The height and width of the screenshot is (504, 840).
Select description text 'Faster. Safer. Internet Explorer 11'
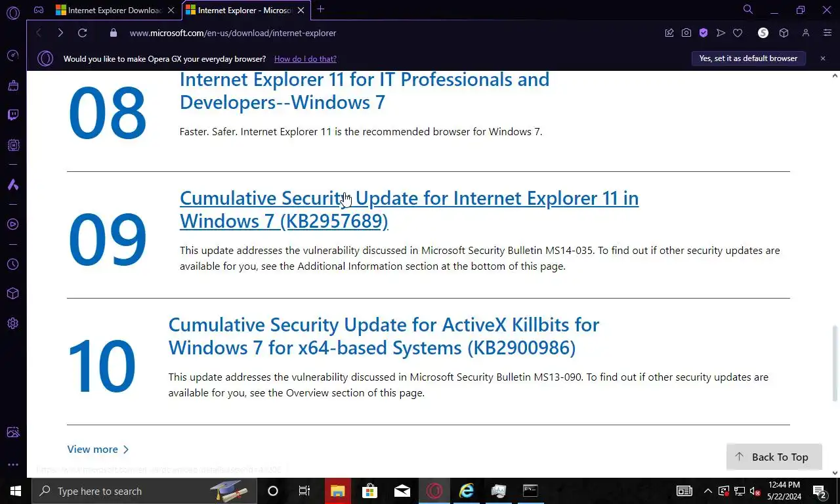[256, 132]
